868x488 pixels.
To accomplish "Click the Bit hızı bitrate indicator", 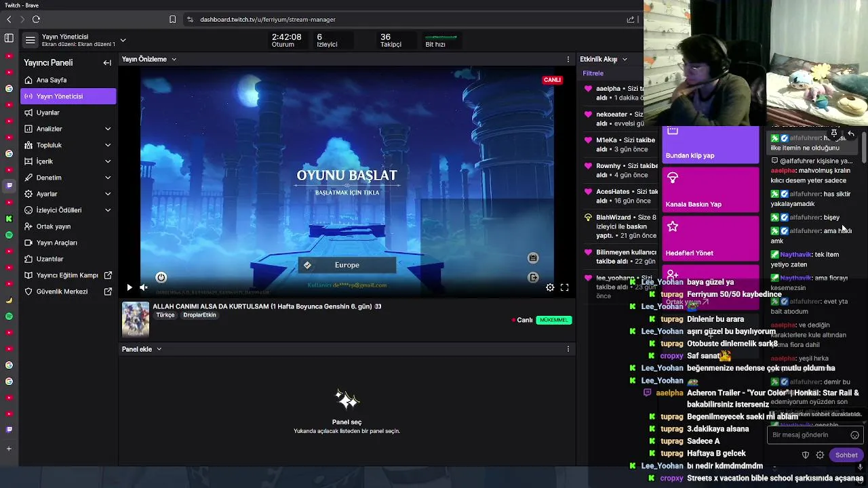I will [441, 41].
